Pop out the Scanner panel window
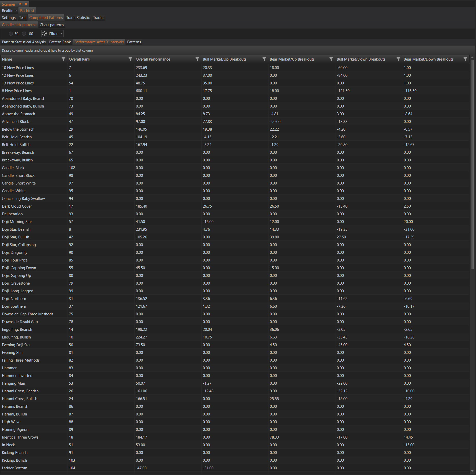476x475 pixels. pyautogui.click(x=20, y=4)
